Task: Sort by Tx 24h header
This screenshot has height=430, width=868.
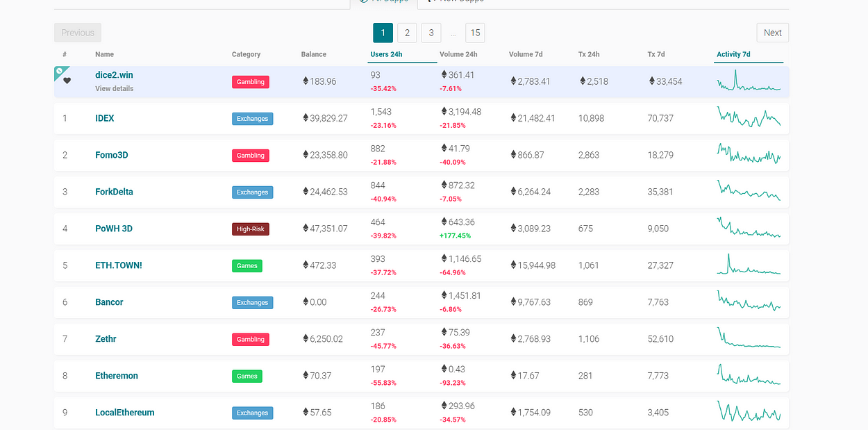Action: coord(589,54)
